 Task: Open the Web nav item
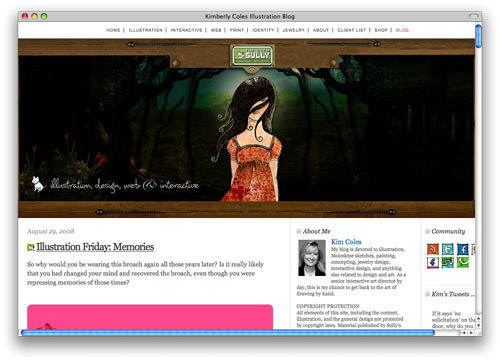click(x=216, y=30)
